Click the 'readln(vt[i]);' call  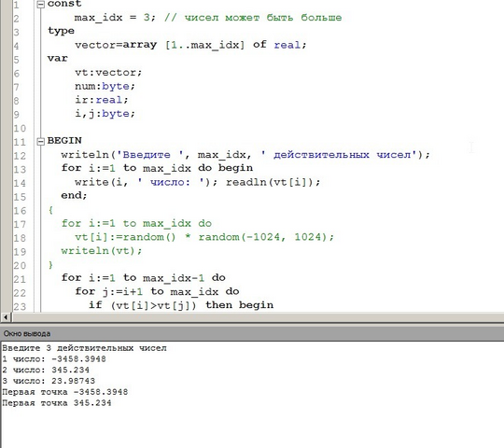[x=273, y=182]
